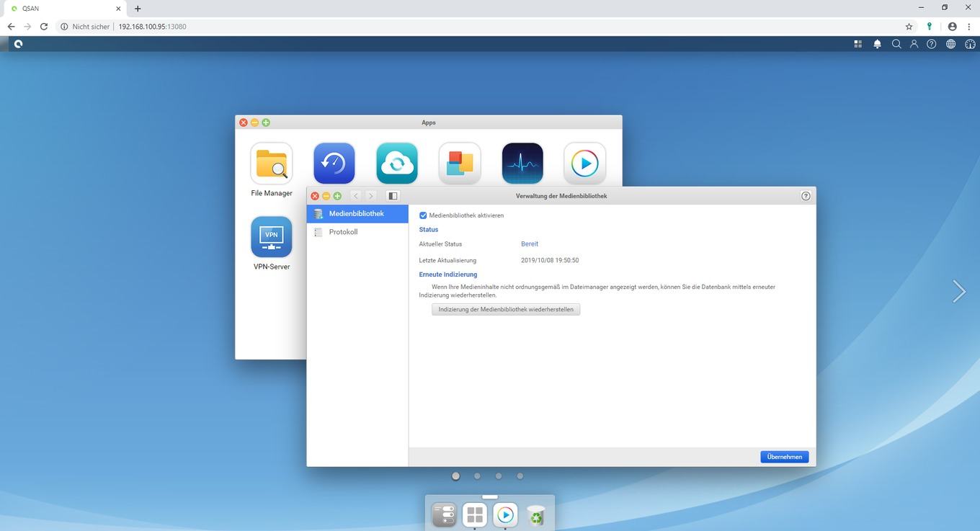Open the Chrome three-dot menu
This screenshot has height=531, width=980.
969,27
